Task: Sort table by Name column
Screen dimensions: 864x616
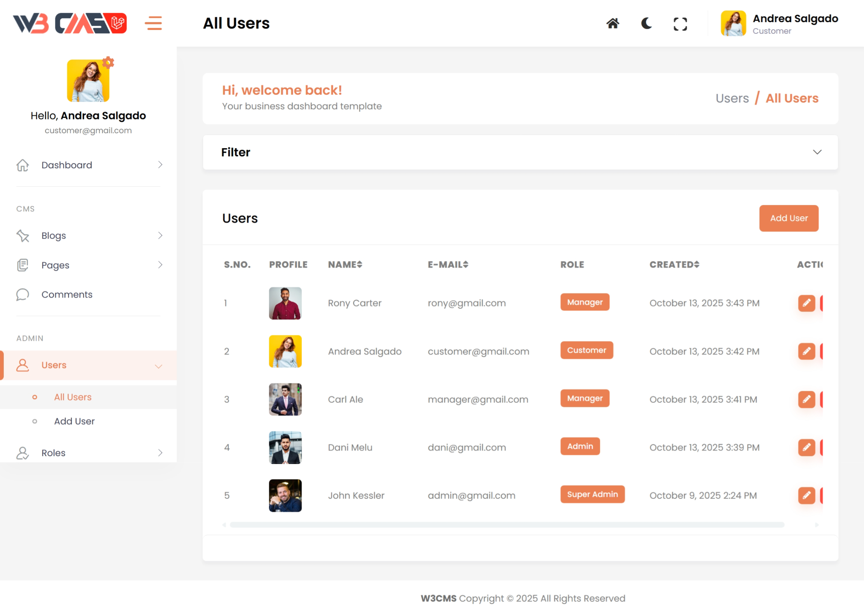Action: coord(345,264)
